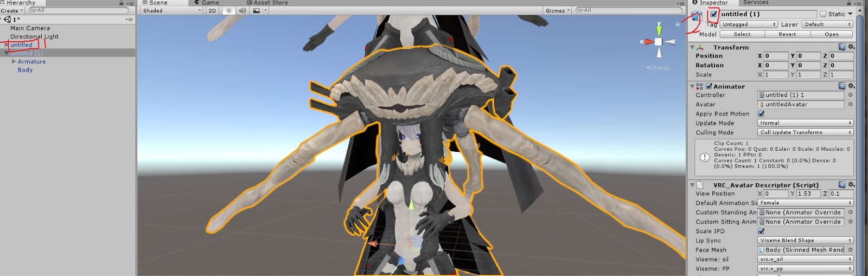Enable the Static checkbox

[x=823, y=14]
